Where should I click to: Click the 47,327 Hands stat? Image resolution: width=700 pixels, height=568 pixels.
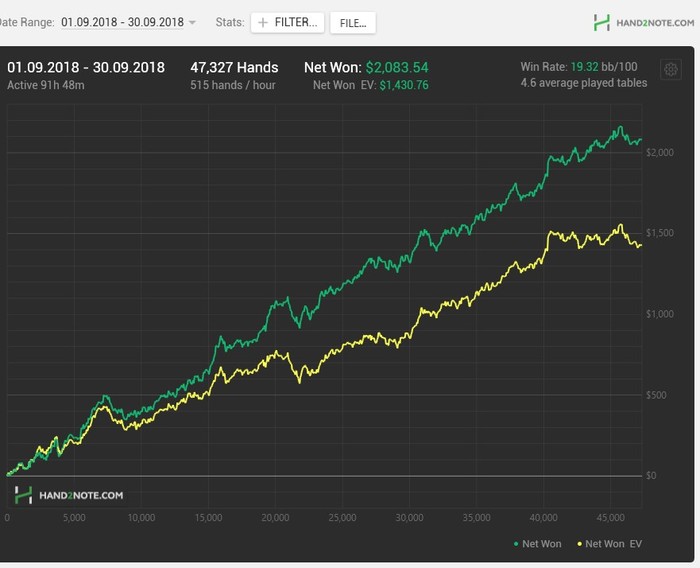(x=236, y=68)
